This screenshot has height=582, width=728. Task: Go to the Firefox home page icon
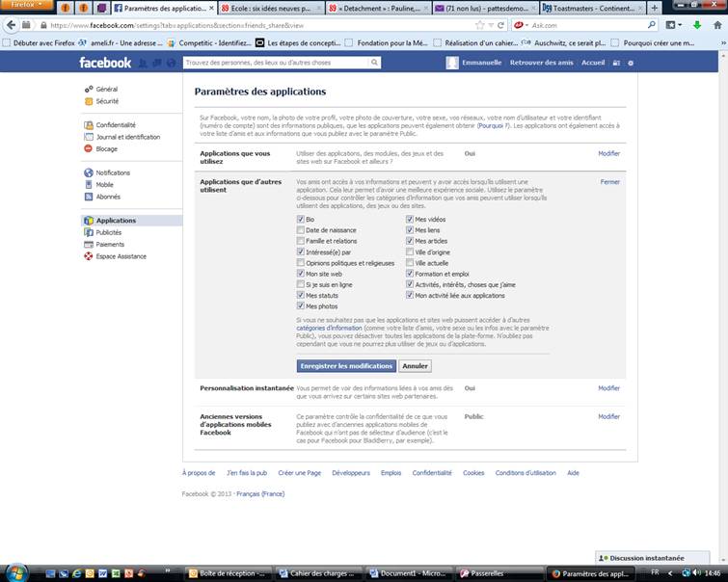[x=717, y=25]
